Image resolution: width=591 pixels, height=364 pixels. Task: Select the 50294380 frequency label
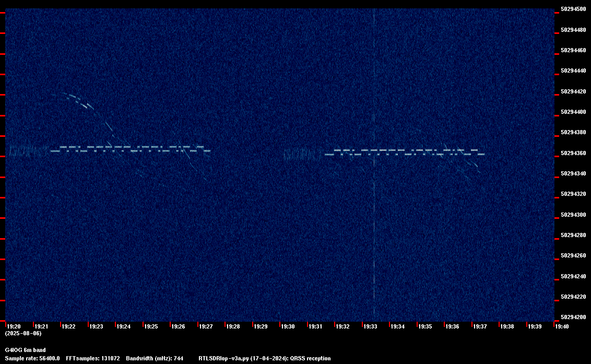(573, 133)
